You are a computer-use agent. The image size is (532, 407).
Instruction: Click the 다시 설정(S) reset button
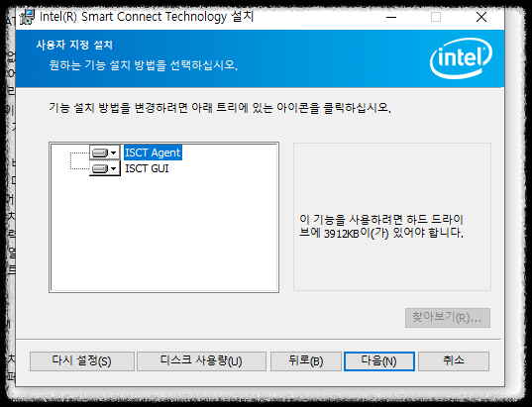point(82,361)
